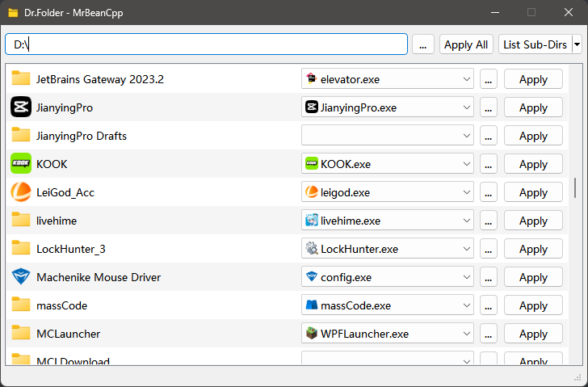The height and width of the screenshot is (387, 588).
Task: Click the WPFLauncher.exe block icon in combo box
Action: (x=311, y=334)
